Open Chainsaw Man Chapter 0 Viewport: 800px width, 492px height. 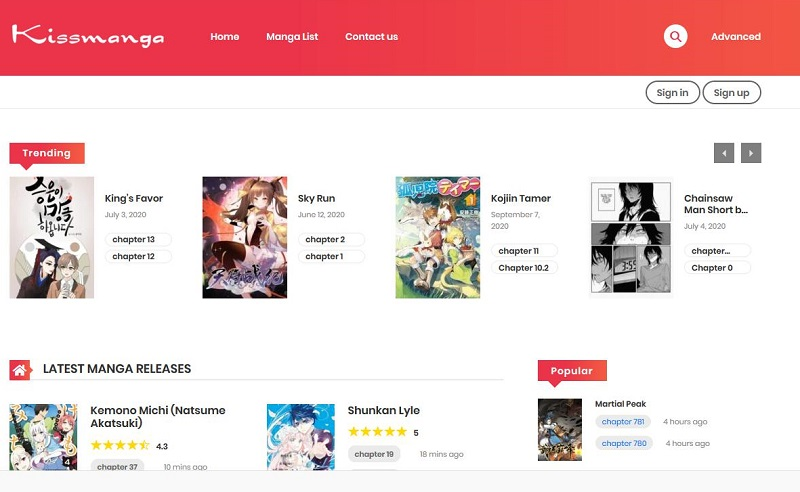(717, 267)
